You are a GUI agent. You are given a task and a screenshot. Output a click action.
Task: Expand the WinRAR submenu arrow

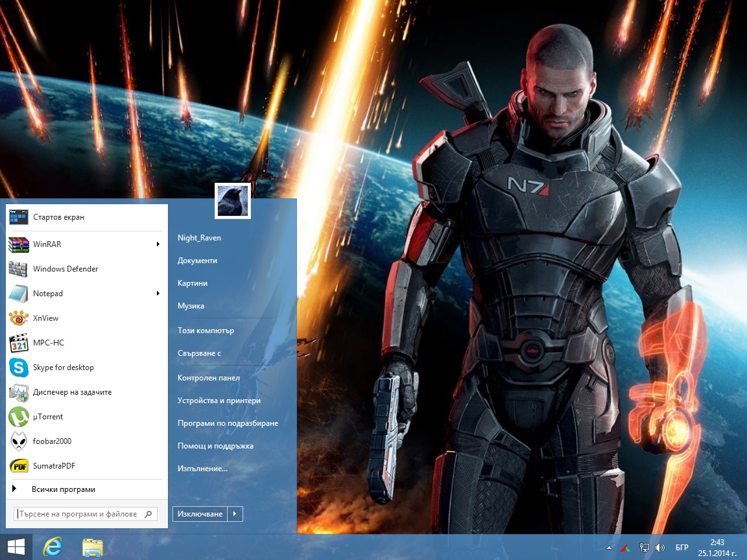click(x=158, y=244)
